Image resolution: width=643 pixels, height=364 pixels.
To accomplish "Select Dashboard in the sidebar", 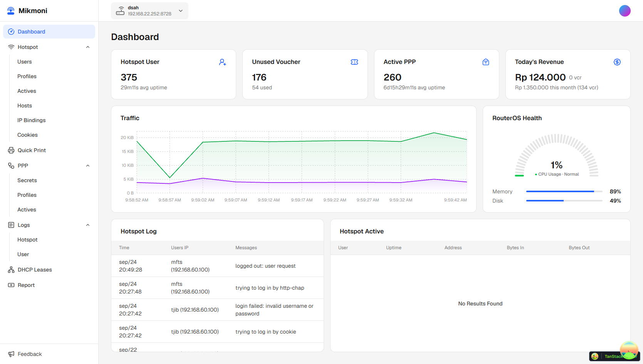I will coord(49,32).
